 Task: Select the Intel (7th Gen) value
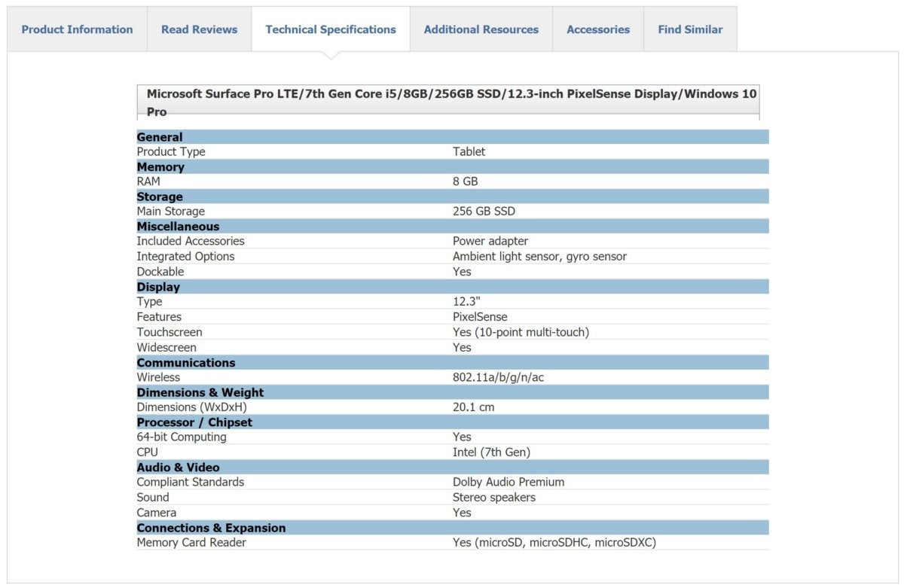click(491, 452)
